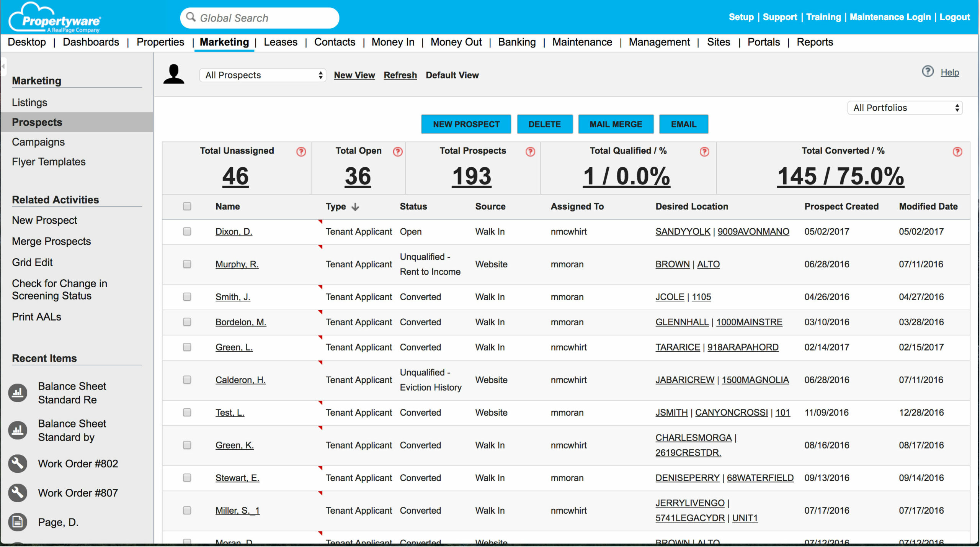
Task: Click the Type column sort arrow
Action: [355, 207]
